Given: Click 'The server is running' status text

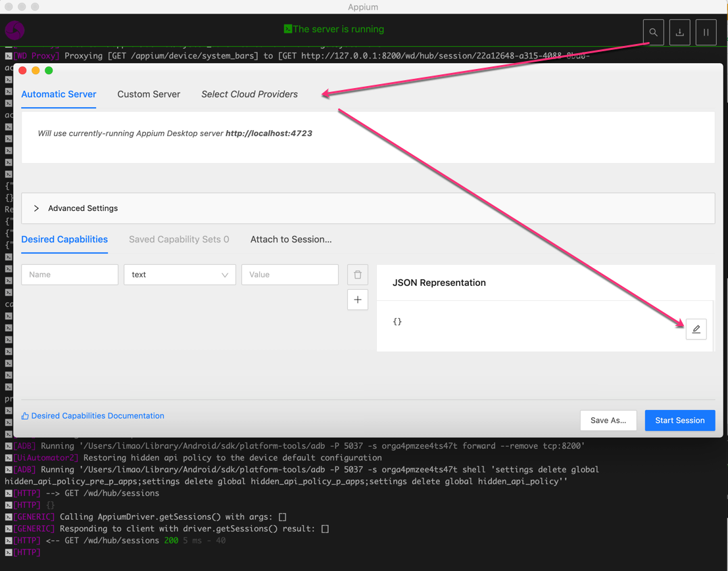Looking at the screenshot, I should click(339, 29).
